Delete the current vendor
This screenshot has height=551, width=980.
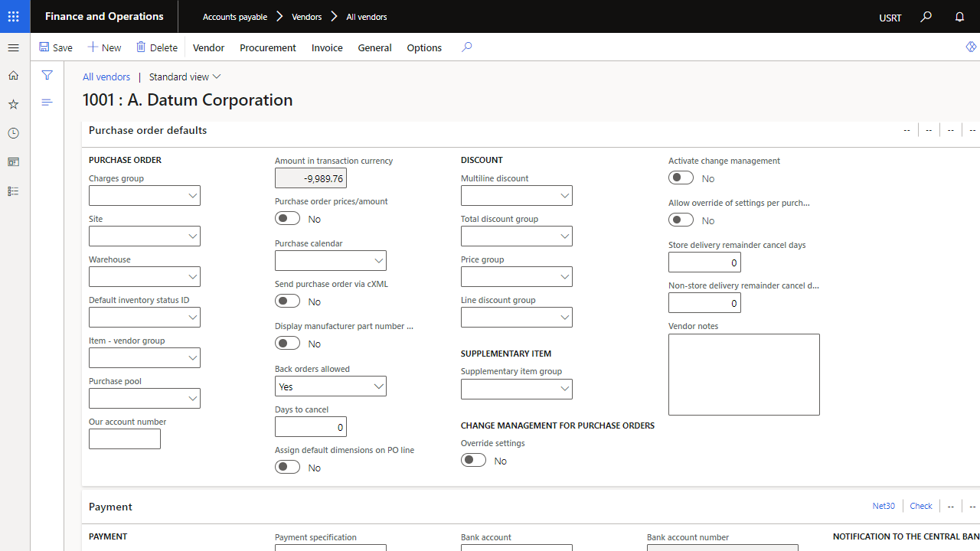coord(157,47)
